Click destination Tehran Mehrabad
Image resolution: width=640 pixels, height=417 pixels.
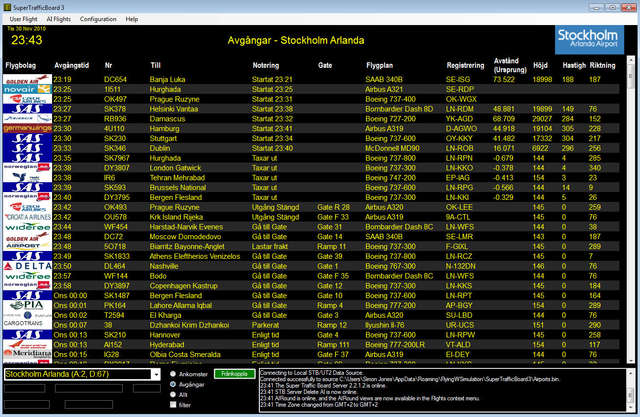tap(177, 177)
